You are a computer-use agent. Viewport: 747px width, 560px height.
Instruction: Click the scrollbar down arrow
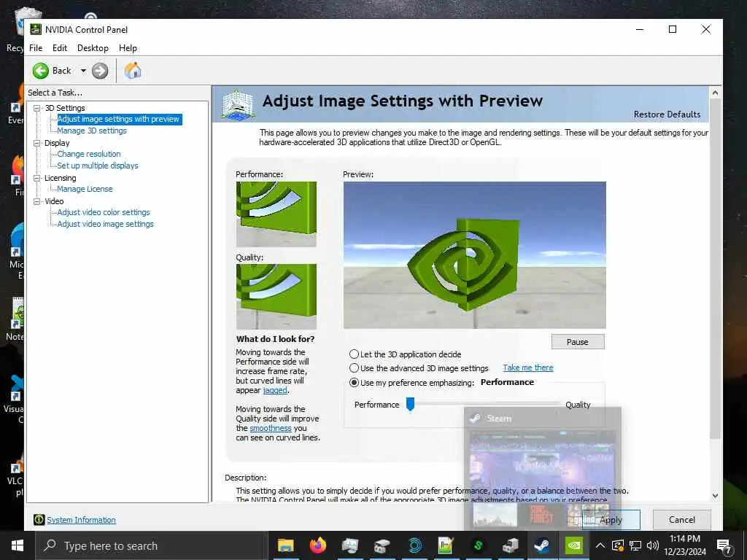point(715,496)
